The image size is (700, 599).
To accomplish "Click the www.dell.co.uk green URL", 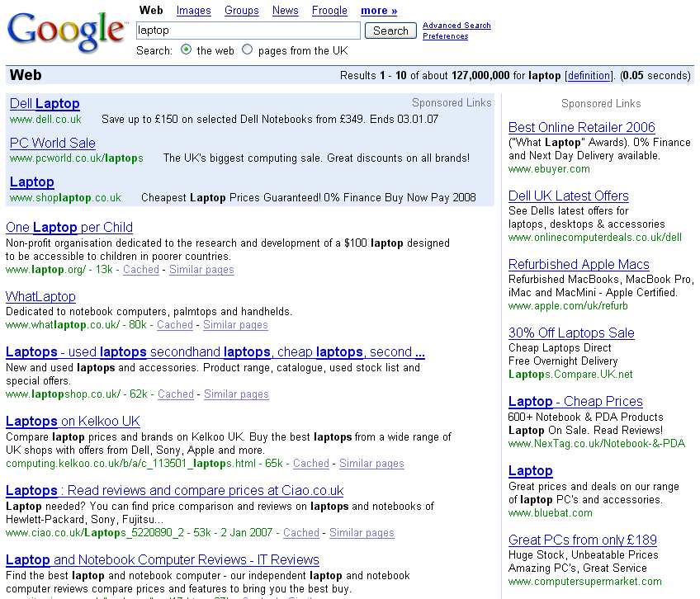I will click(45, 120).
